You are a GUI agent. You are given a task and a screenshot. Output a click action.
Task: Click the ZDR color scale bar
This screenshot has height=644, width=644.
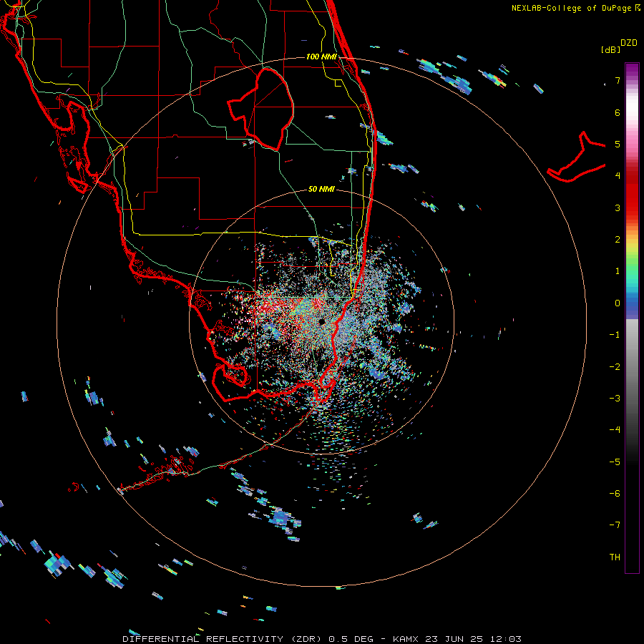tap(632, 318)
